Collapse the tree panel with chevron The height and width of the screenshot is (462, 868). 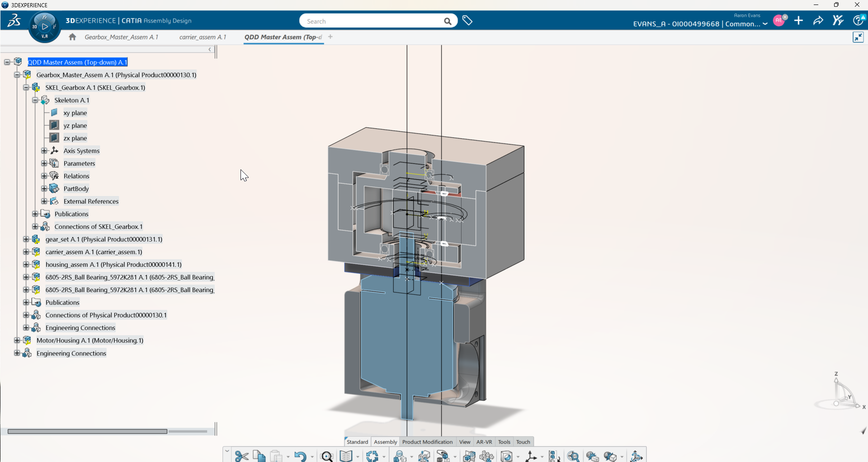[x=210, y=49]
